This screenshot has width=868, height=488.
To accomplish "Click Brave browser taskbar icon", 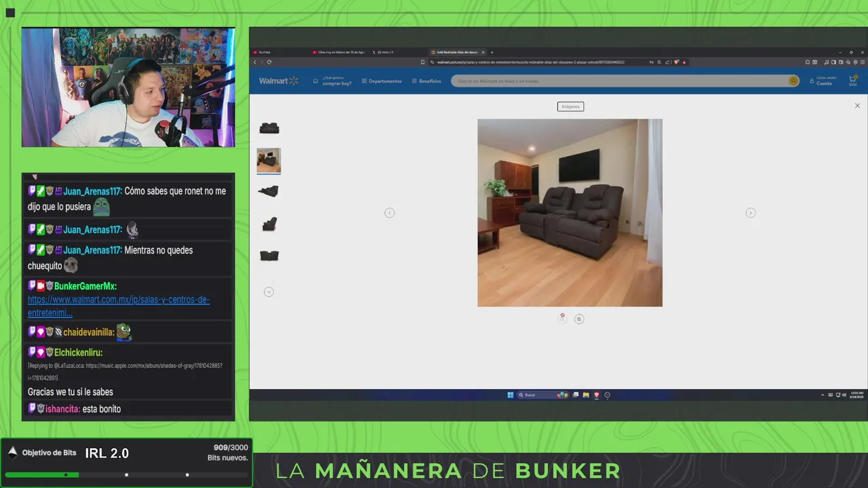I will tap(596, 395).
